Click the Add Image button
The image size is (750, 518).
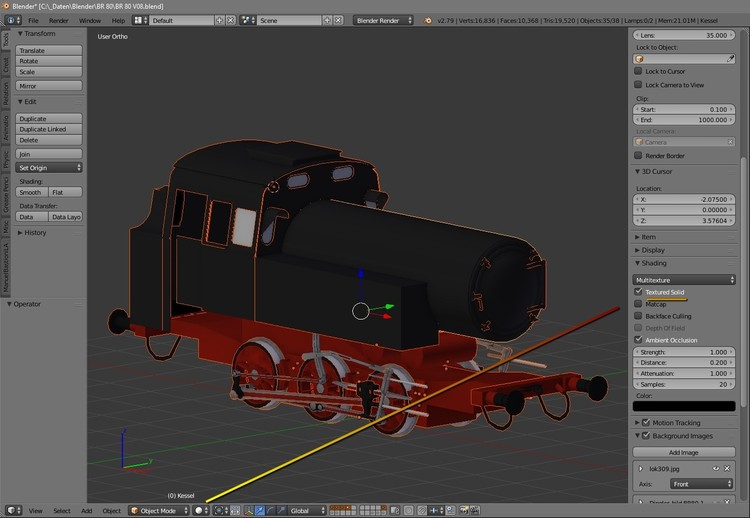[x=684, y=452]
